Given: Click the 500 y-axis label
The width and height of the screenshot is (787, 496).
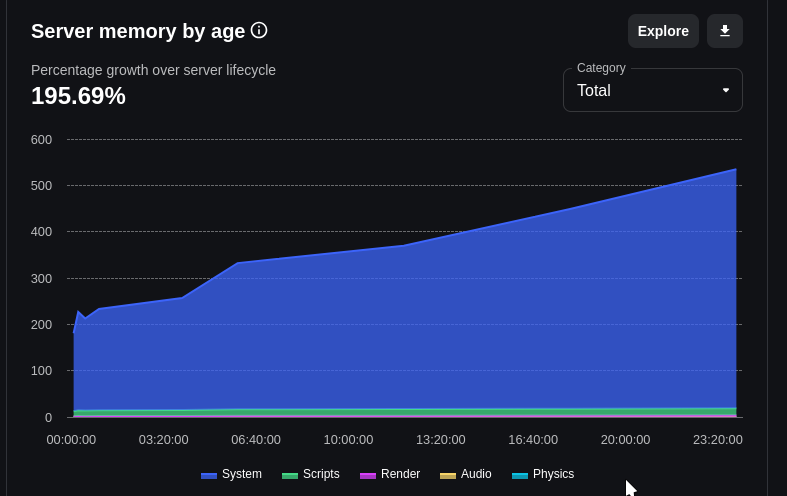Looking at the screenshot, I should (41, 186).
